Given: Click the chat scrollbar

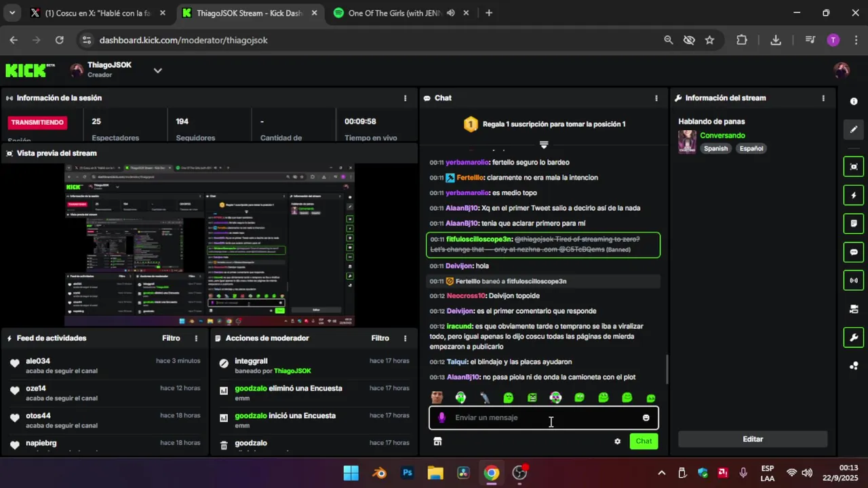Looking at the screenshot, I should (667, 369).
